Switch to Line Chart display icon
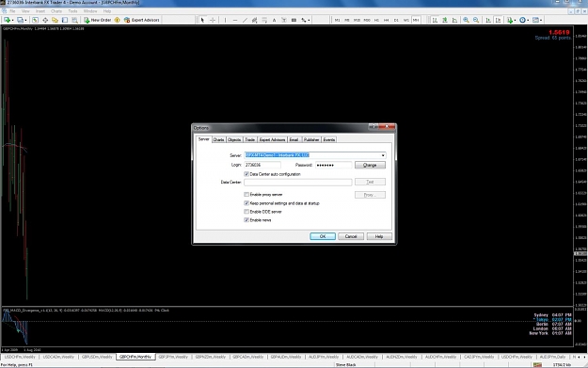 click(x=454, y=20)
